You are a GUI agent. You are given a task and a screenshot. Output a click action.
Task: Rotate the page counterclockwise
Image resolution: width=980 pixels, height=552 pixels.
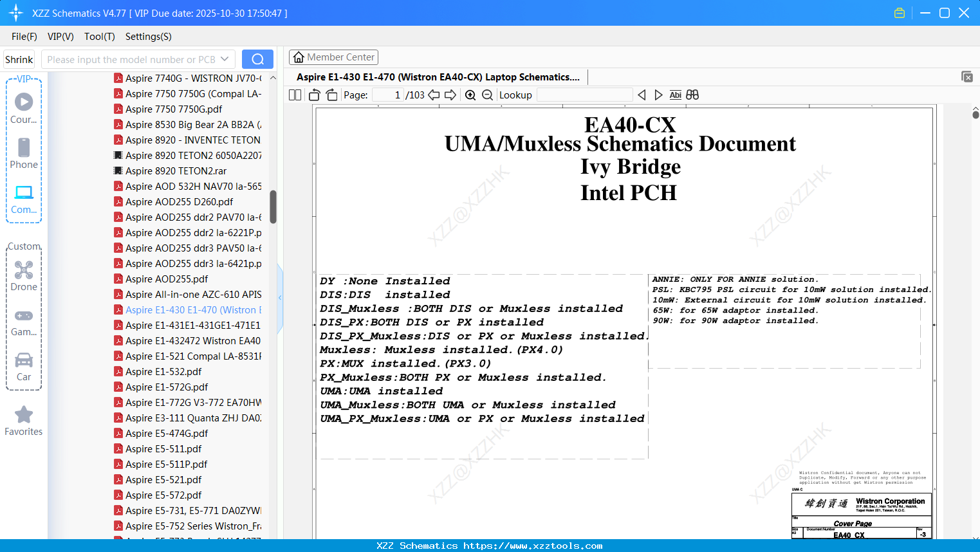pos(315,95)
